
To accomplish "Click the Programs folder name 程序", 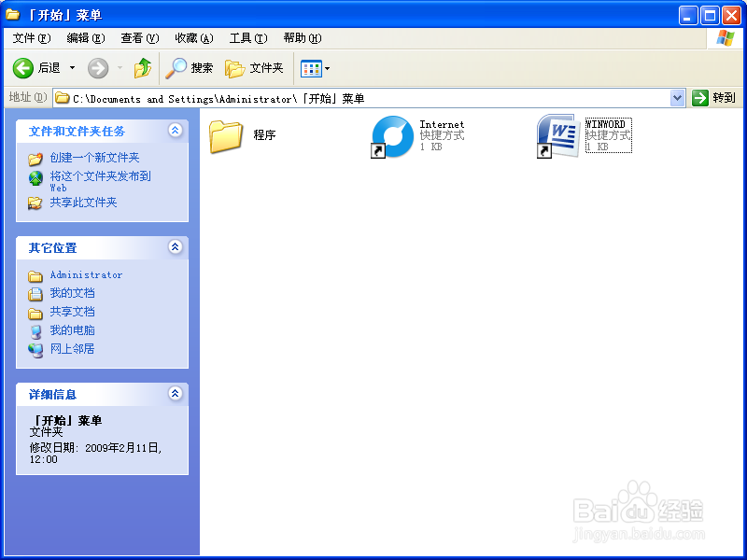I will click(264, 135).
